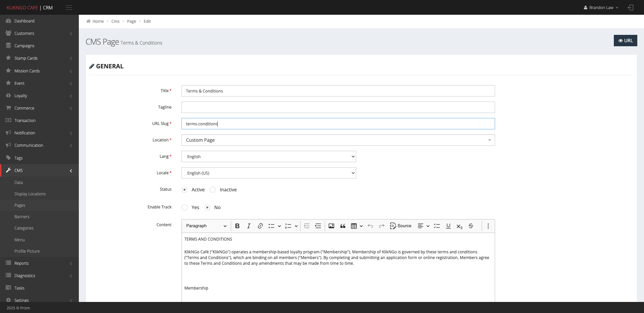Underline the selected text

[448, 226]
